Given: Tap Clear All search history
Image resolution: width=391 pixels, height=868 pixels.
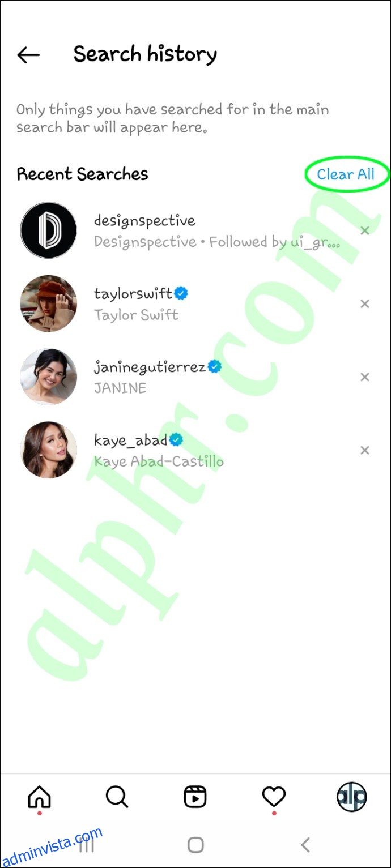Looking at the screenshot, I should coord(346,174).
